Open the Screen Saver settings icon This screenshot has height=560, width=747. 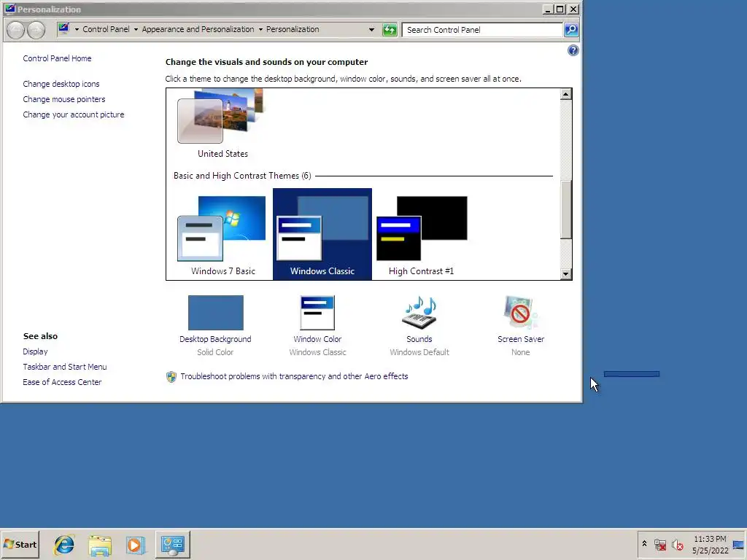(520, 312)
